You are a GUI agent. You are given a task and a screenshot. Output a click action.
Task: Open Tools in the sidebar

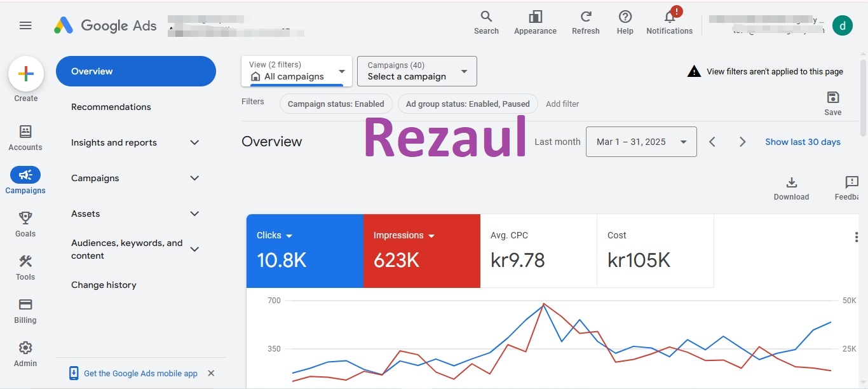(x=25, y=268)
